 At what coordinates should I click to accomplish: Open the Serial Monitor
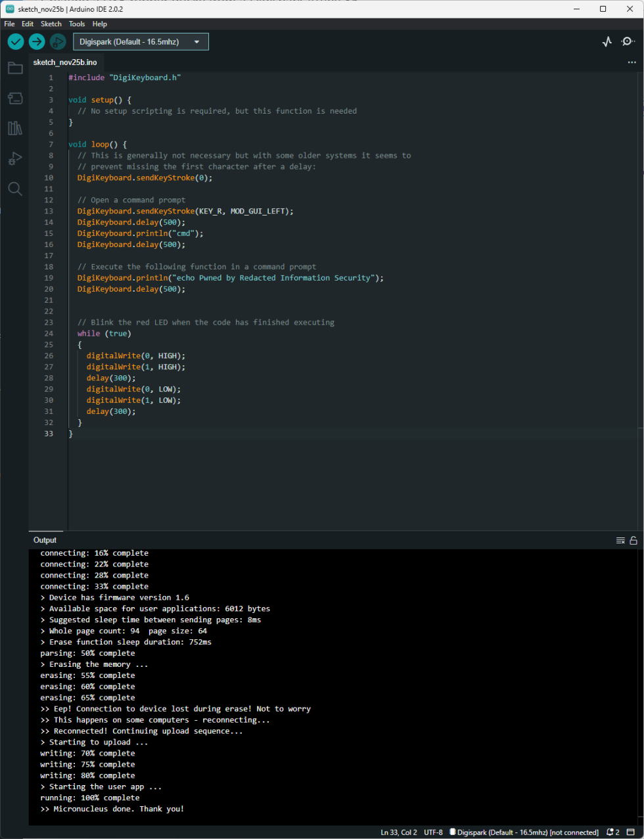[x=628, y=42]
